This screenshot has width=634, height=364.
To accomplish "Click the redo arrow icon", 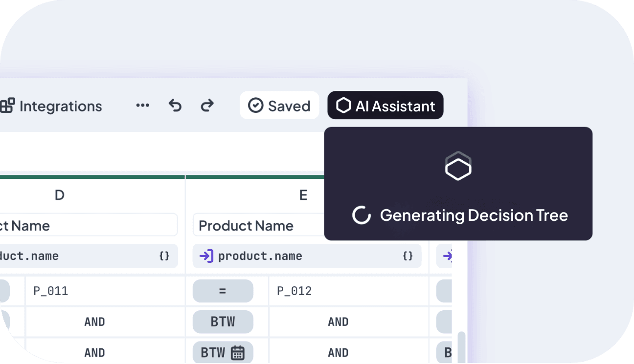I will [x=207, y=106].
